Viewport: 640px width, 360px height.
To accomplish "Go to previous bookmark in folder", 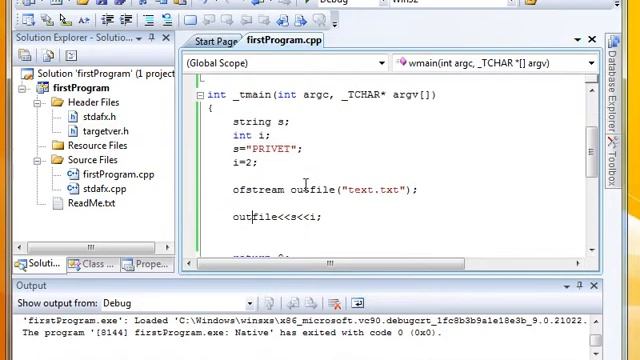I will [246, 20].
